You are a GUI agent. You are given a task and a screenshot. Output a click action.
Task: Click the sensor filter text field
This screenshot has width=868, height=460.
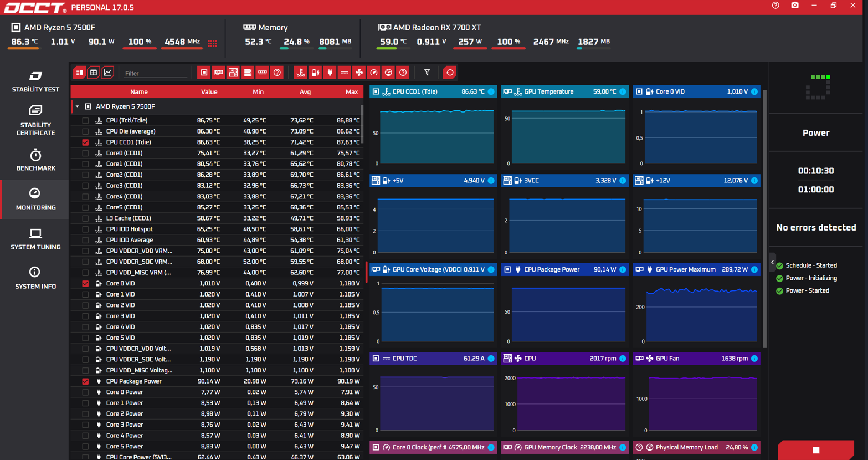coord(156,73)
